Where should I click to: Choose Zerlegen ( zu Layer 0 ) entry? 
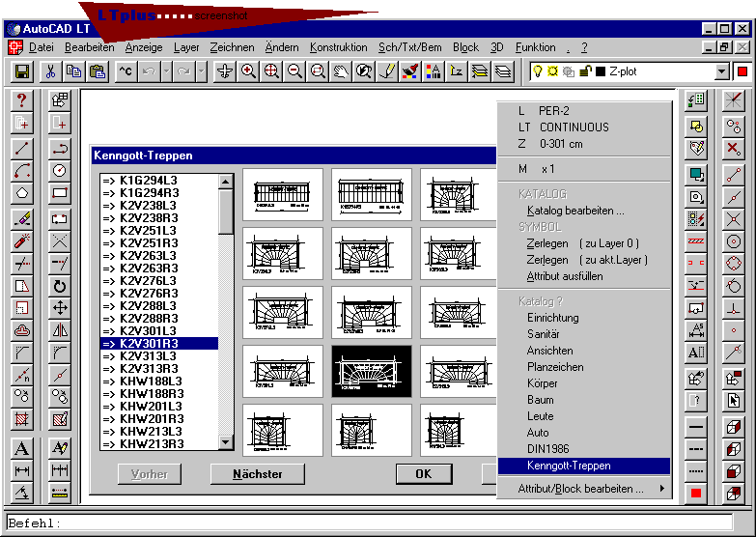pos(584,243)
